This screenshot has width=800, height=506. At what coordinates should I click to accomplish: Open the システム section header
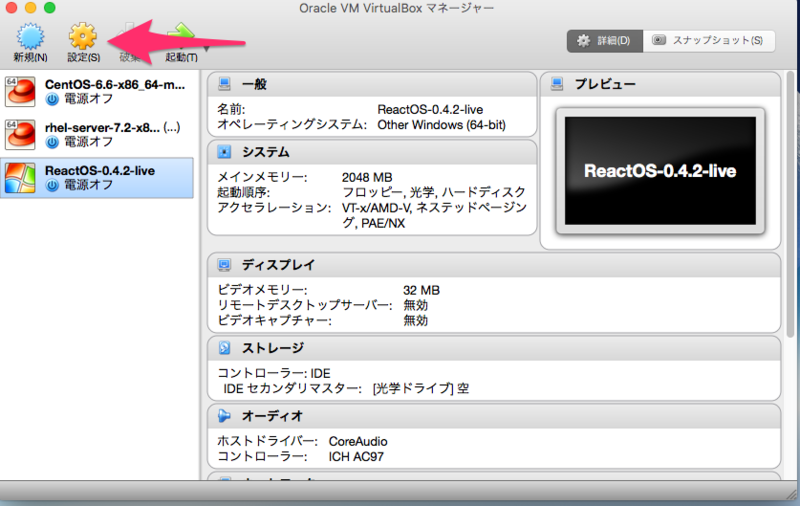point(372,152)
